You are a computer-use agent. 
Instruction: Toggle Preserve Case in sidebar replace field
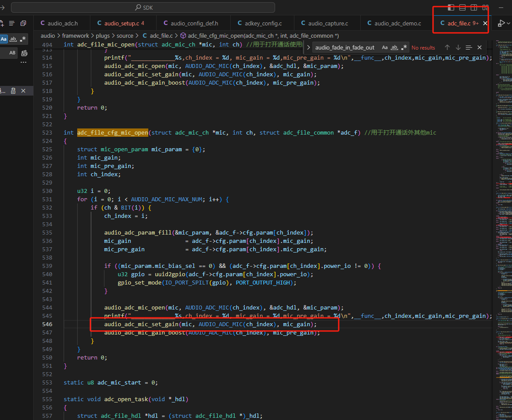(x=12, y=53)
